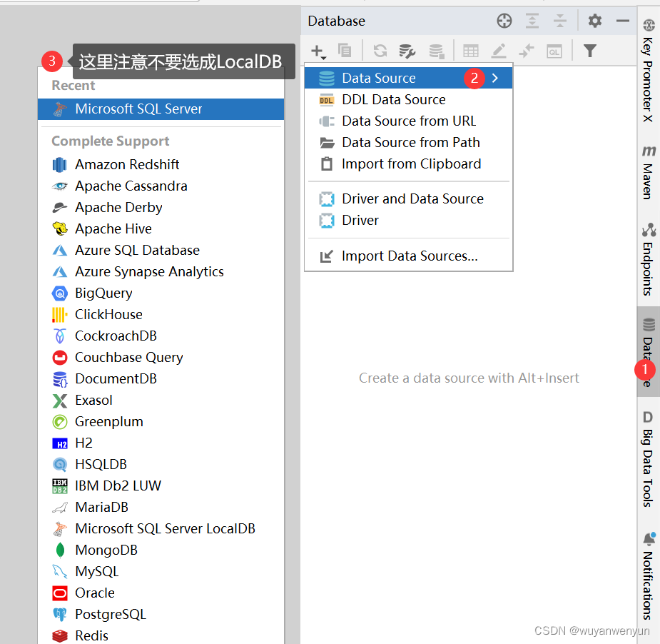
Task: Select IBM Db2 LUW data source
Action: click(x=161, y=486)
